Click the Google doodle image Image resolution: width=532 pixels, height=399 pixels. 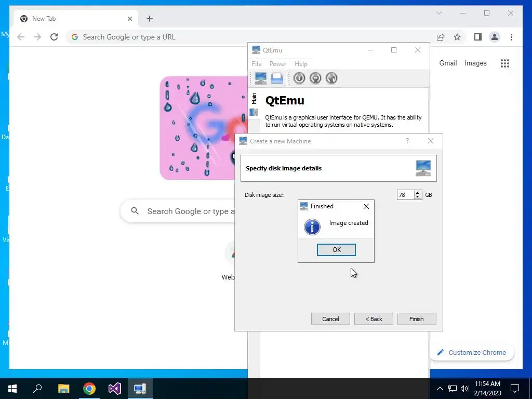click(204, 128)
